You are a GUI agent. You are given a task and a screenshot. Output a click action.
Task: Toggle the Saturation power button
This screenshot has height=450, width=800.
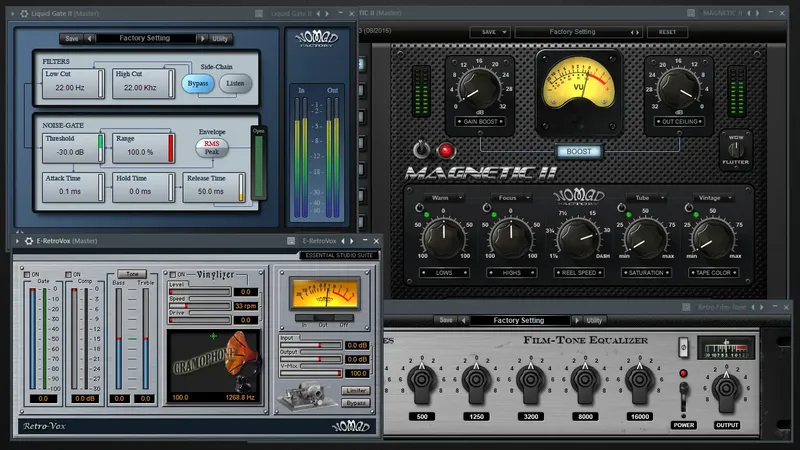click(x=621, y=208)
